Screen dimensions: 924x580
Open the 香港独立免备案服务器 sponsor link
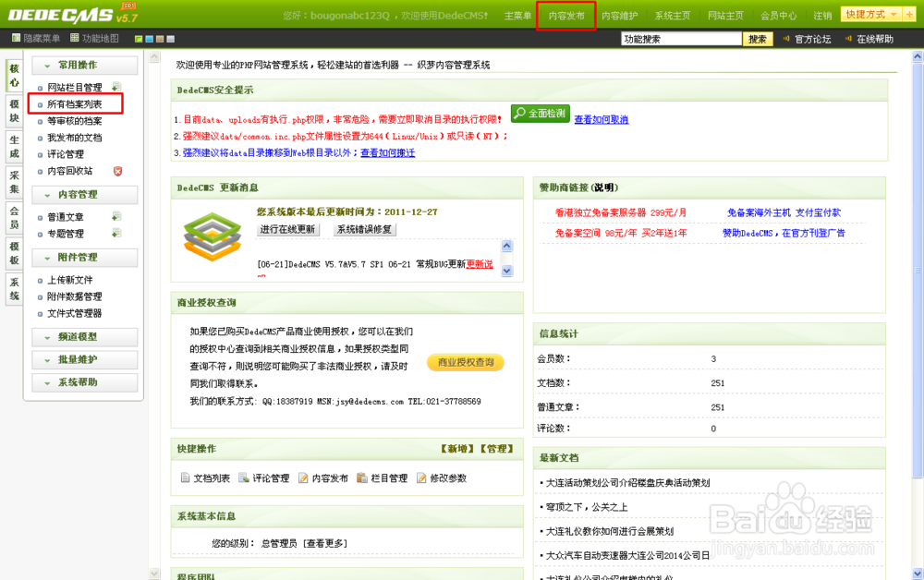click(x=621, y=212)
